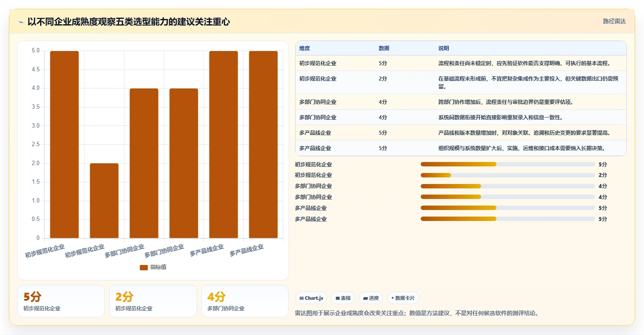Click the 路径雷达 label in the header
This screenshot has width=644, height=335.
[614, 21]
